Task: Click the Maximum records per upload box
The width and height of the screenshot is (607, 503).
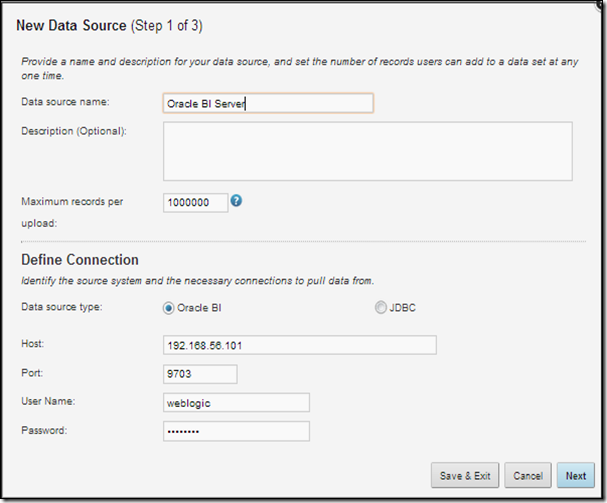Action: (195, 202)
